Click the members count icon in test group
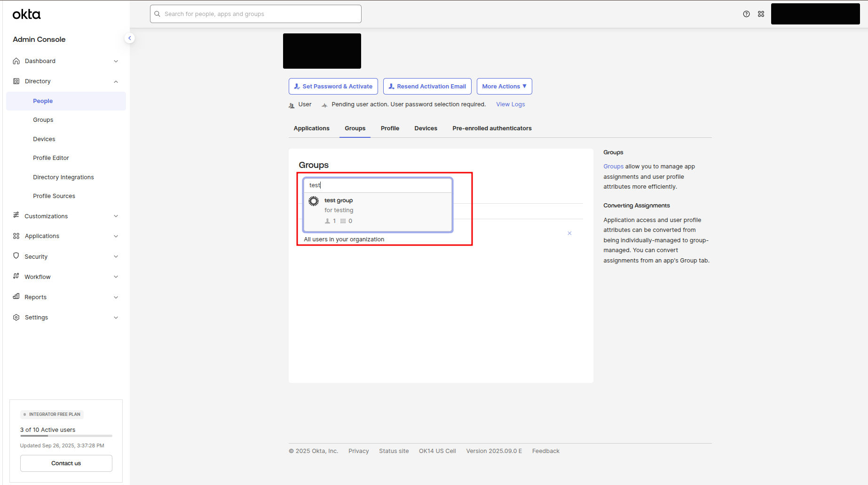Screen dimensions: 868x485 (x=327, y=221)
